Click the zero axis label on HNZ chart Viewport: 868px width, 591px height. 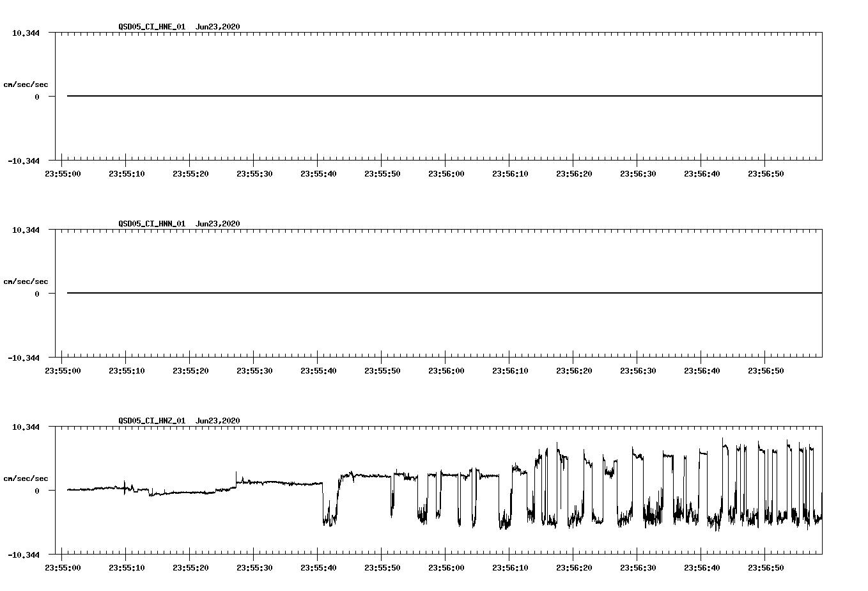(37, 491)
